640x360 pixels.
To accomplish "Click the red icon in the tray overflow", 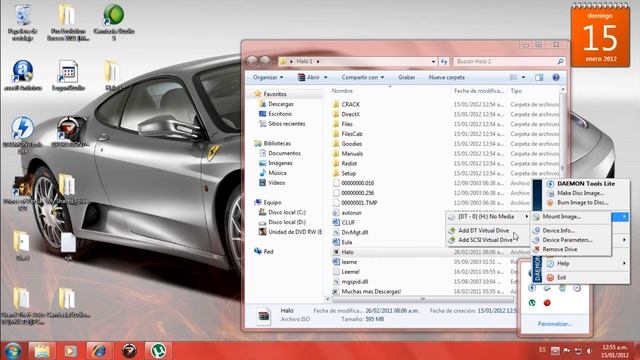I will [547, 303].
